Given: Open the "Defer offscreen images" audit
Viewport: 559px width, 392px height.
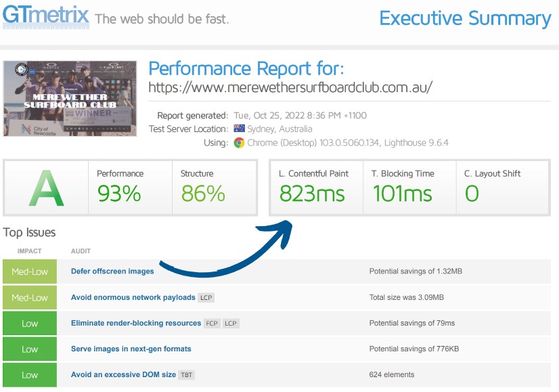Looking at the screenshot, I should click(x=112, y=271).
